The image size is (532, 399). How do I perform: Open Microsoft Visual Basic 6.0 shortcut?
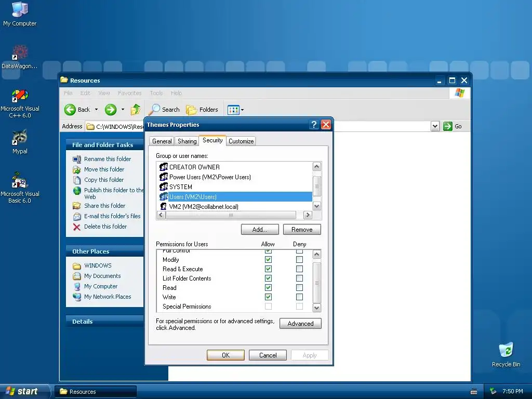(x=20, y=188)
